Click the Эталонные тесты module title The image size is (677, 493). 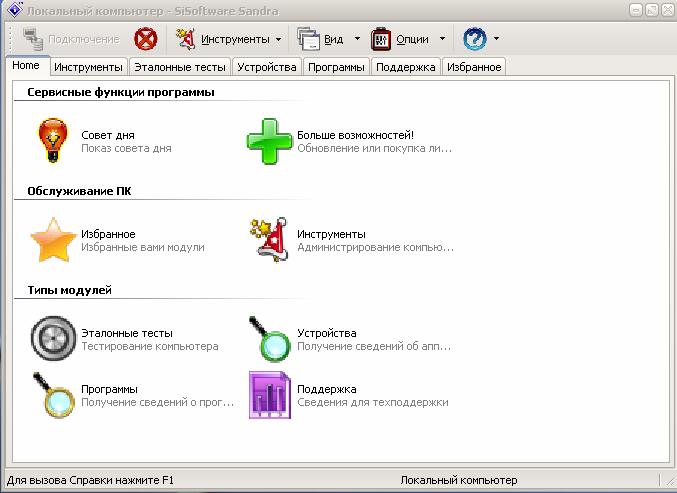[127, 333]
